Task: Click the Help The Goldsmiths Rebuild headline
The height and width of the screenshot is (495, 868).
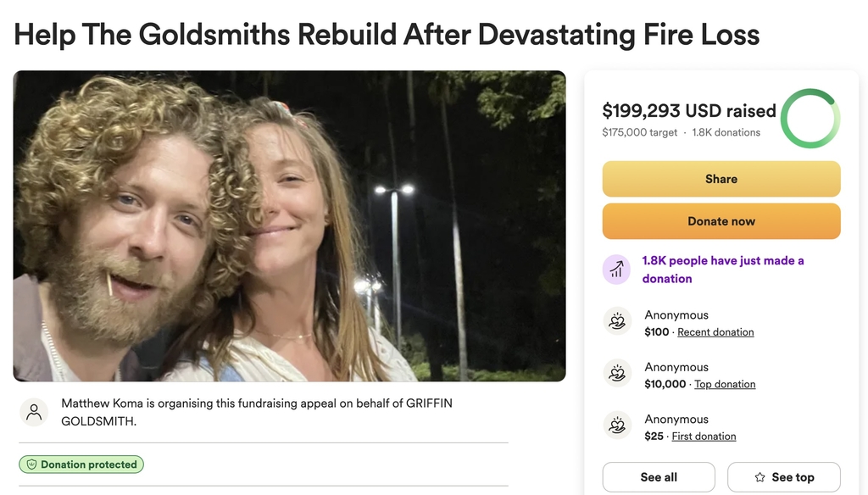Action: point(387,35)
